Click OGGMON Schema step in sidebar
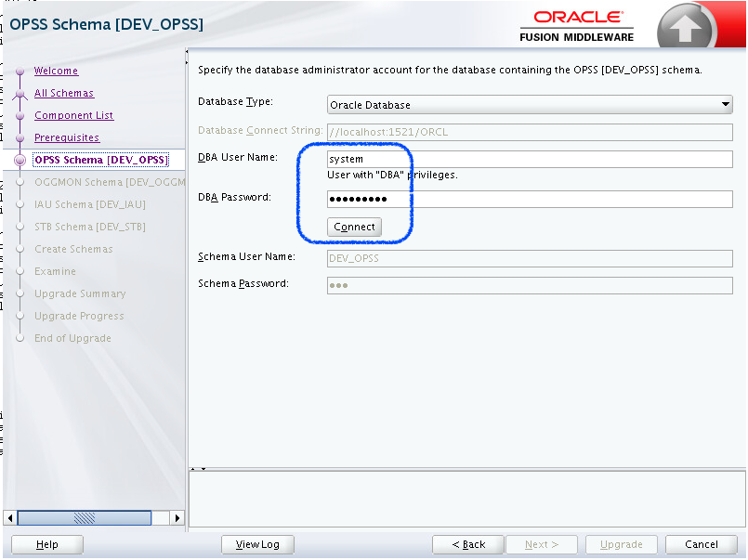 coord(110,182)
